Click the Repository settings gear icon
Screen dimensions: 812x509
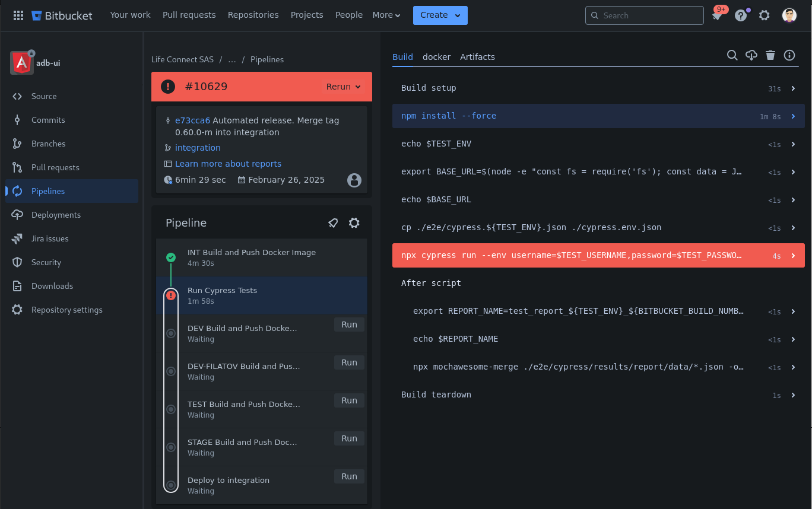click(17, 310)
